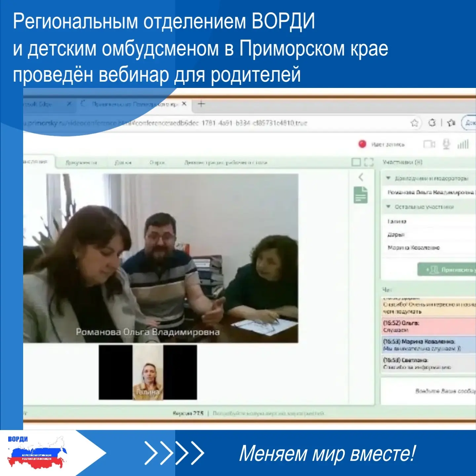Collapse the Докладчики и модераторы group
Image resolution: width=476 pixels, height=476 pixels.
tap(389, 178)
